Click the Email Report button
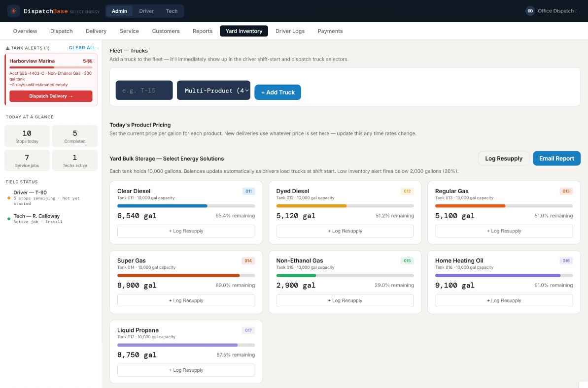The height and width of the screenshot is (388, 588). point(556,159)
